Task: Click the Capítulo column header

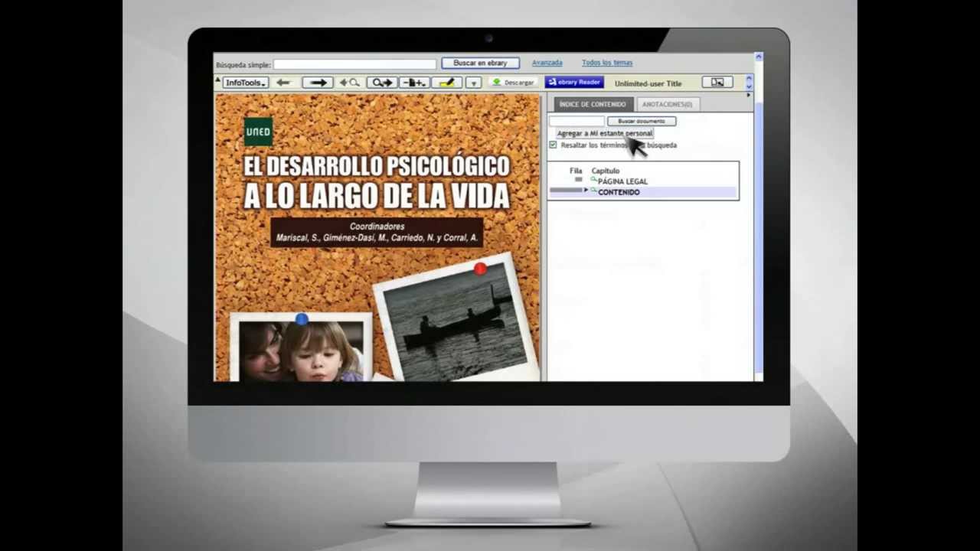Action: pos(606,171)
